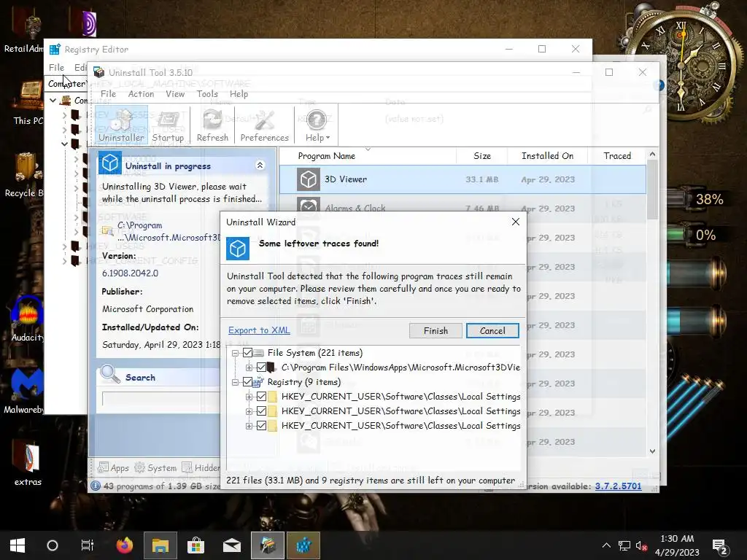Image resolution: width=747 pixels, height=560 pixels.
Task: Click the Refresh toolbar icon
Action: [212, 125]
